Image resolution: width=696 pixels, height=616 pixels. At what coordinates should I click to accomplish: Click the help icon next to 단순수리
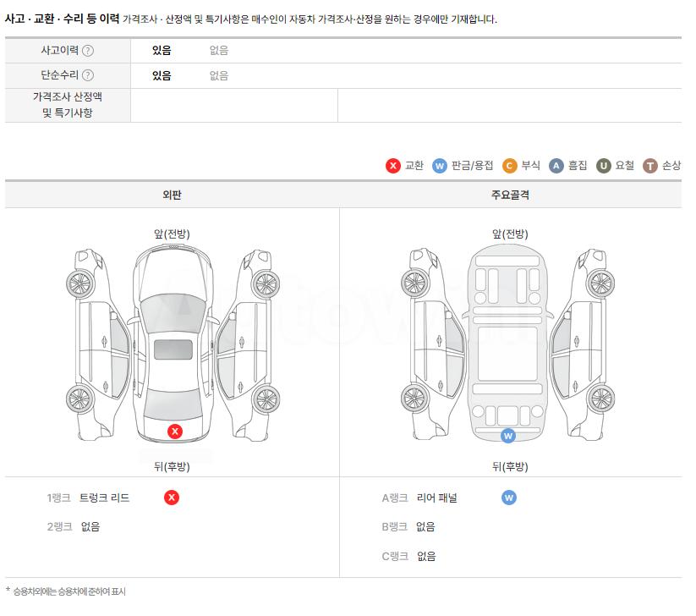88,75
